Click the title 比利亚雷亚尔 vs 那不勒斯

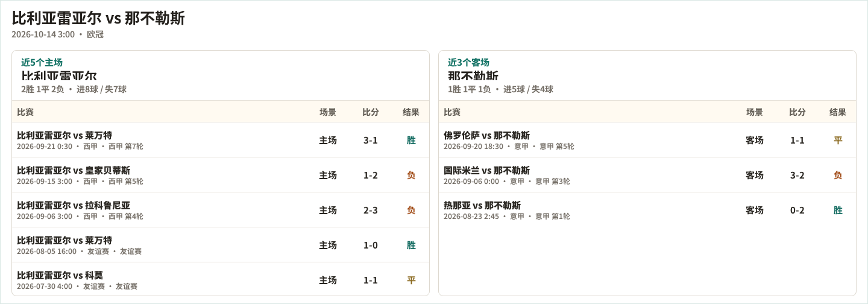tap(98, 18)
